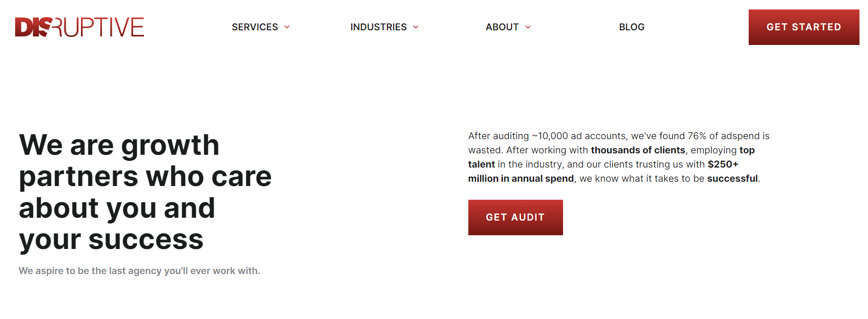Click the bold 'top' text
Image resolution: width=868 pixels, height=319 pixels.
pyautogui.click(x=747, y=150)
